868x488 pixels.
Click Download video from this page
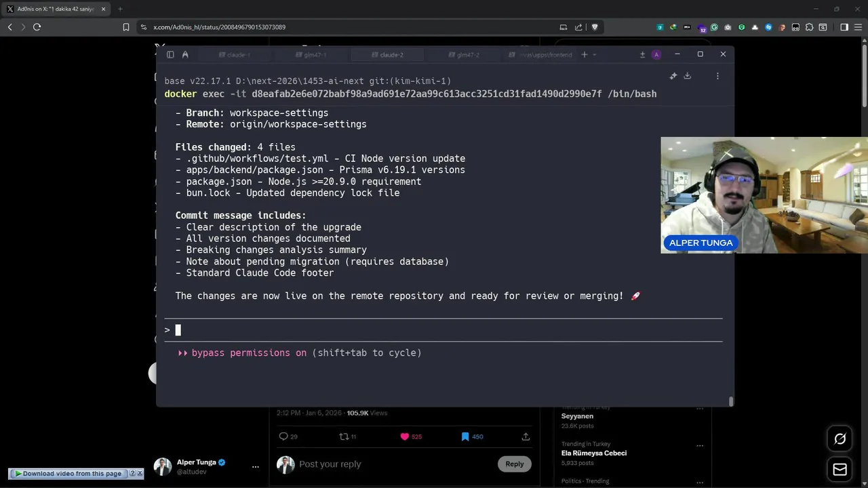click(x=68, y=474)
